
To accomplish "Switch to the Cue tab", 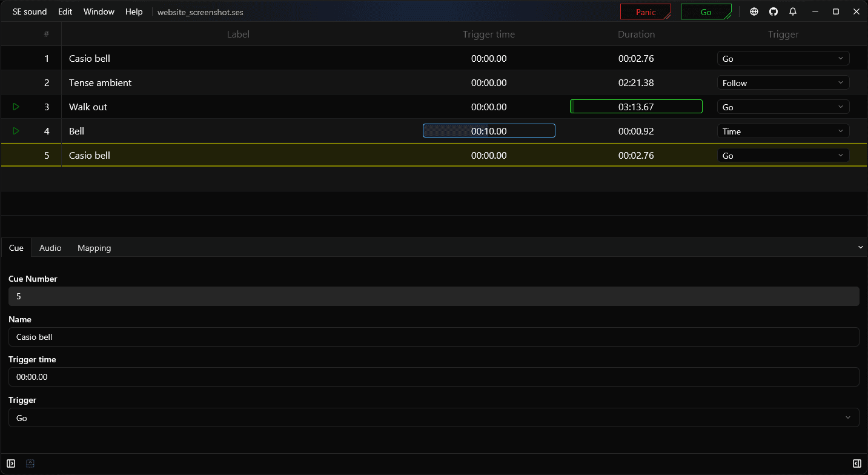I will 16,248.
